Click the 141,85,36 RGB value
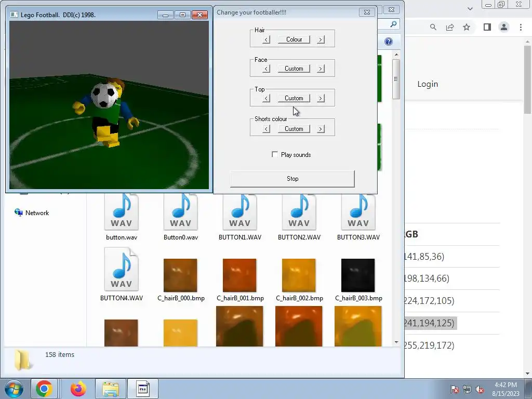The image size is (532, 399). click(x=424, y=257)
